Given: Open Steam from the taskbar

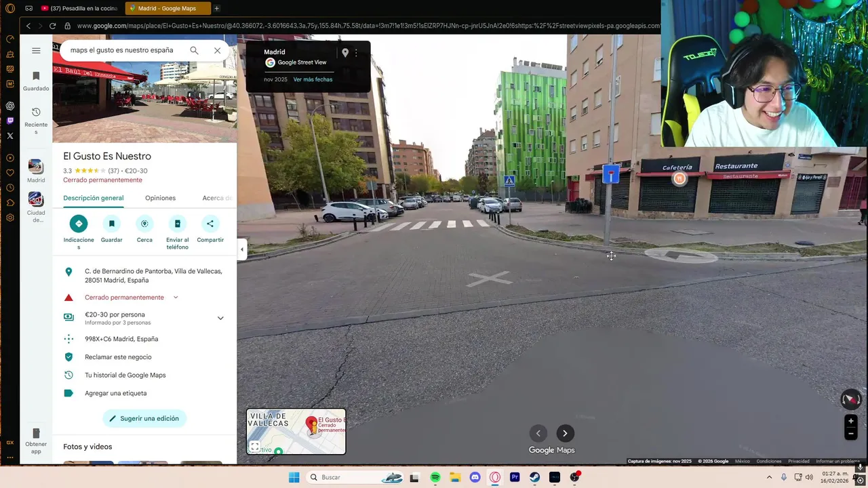Looking at the screenshot, I should click(x=534, y=477).
